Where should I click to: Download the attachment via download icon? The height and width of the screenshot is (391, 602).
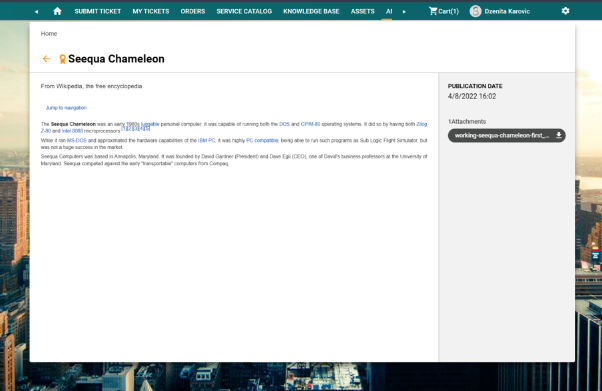[559, 135]
